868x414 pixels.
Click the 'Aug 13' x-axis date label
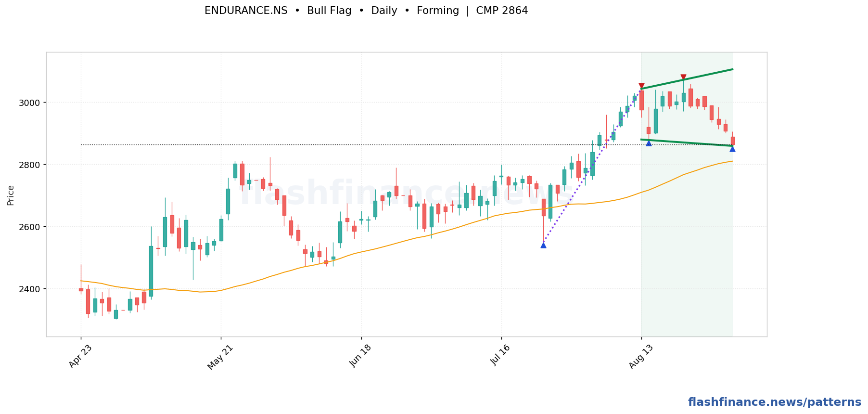640,356
